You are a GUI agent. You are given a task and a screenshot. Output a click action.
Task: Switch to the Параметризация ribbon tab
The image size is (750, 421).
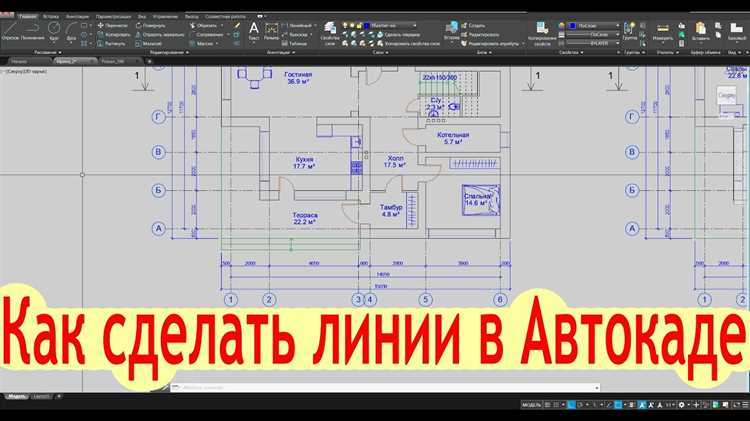point(113,16)
